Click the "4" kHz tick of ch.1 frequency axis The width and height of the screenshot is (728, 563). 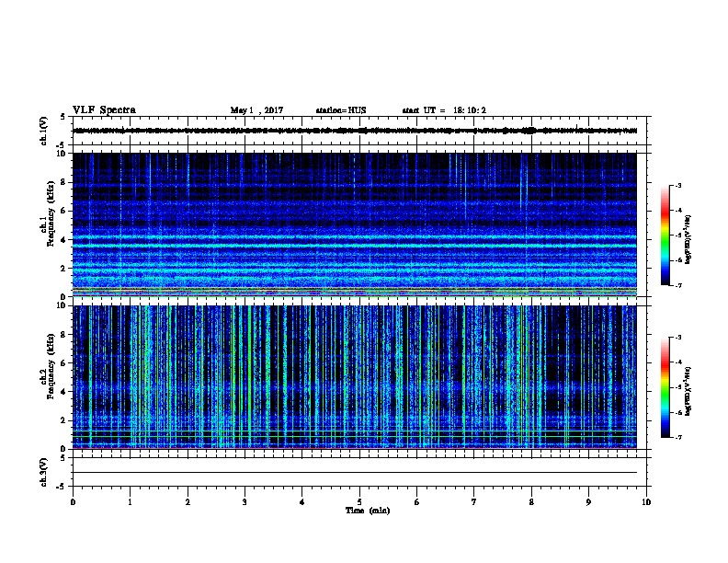pos(63,240)
